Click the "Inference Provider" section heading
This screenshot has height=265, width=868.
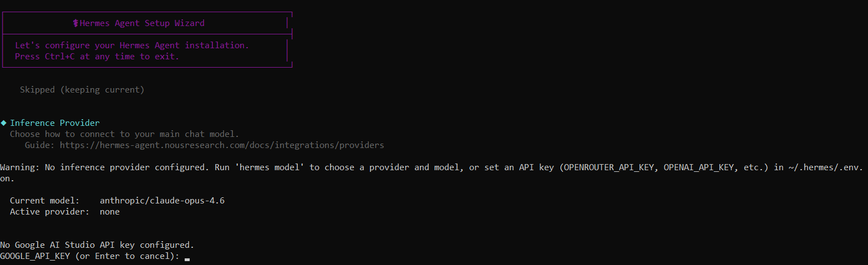point(54,123)
